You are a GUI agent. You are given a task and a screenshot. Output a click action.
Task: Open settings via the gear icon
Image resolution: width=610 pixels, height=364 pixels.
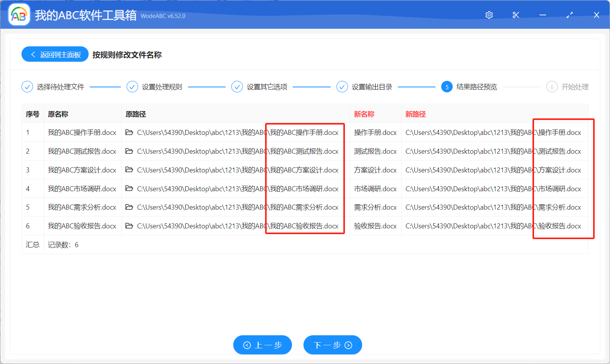489,15
